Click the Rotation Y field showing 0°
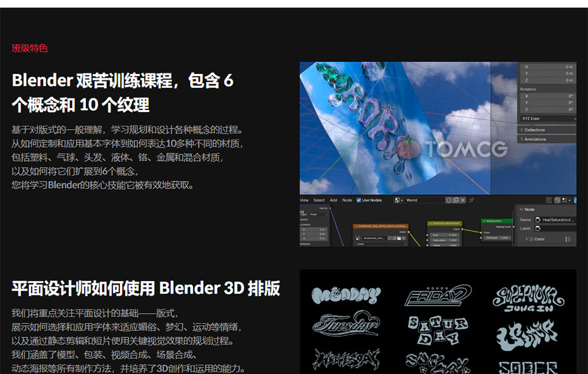The width and height of the screenshot is (588, 374). [548, 103]
